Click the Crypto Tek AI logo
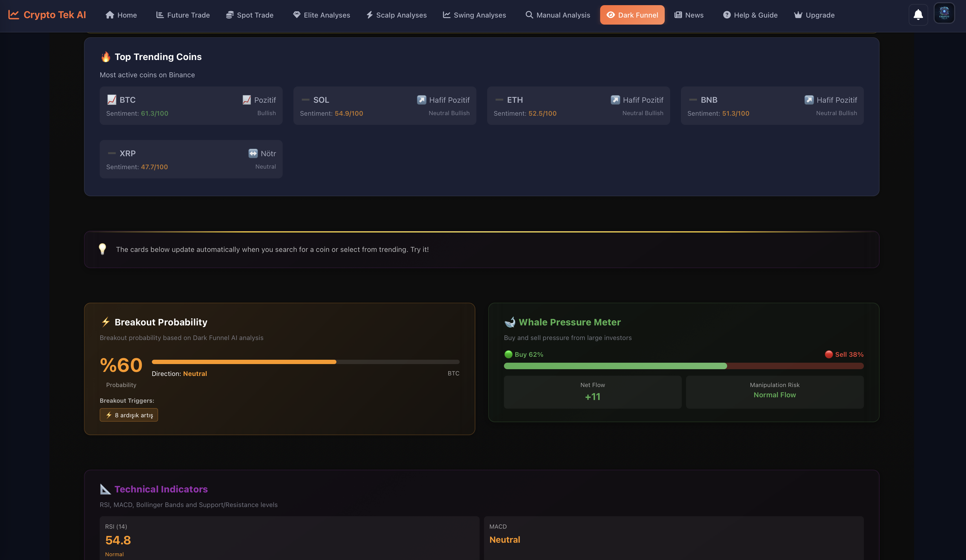966x560 pixels. click(x=47, y=15)
